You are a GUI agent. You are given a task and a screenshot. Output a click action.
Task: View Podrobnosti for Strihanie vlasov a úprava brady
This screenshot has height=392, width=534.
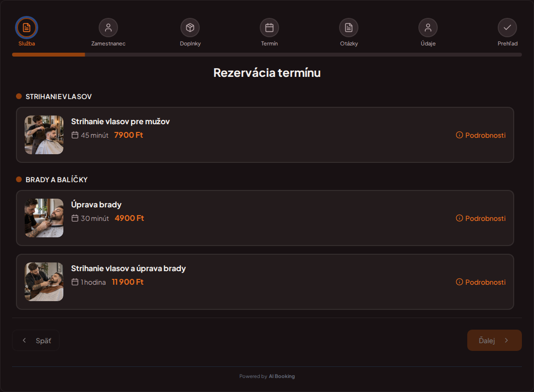[x=480, y=282]
